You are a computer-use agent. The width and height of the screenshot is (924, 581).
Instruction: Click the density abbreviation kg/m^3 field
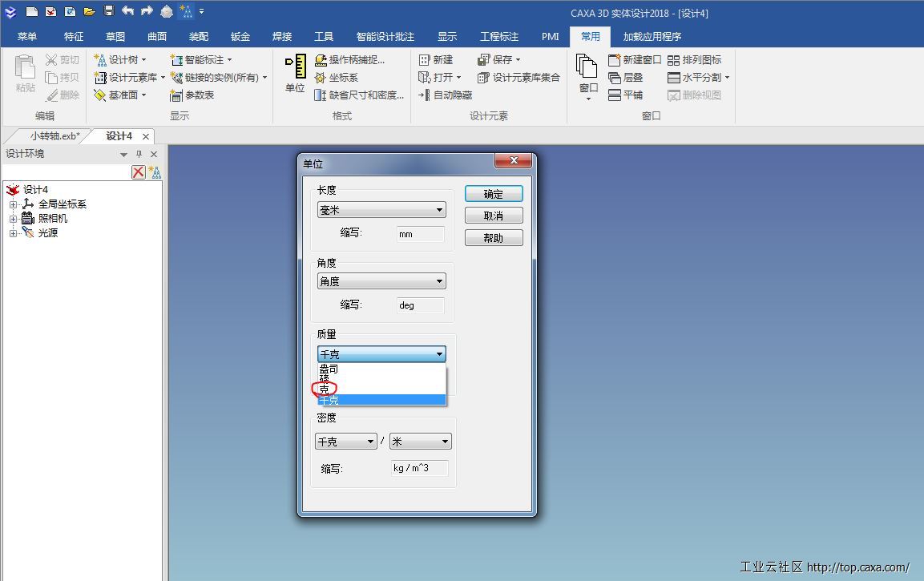420,468
